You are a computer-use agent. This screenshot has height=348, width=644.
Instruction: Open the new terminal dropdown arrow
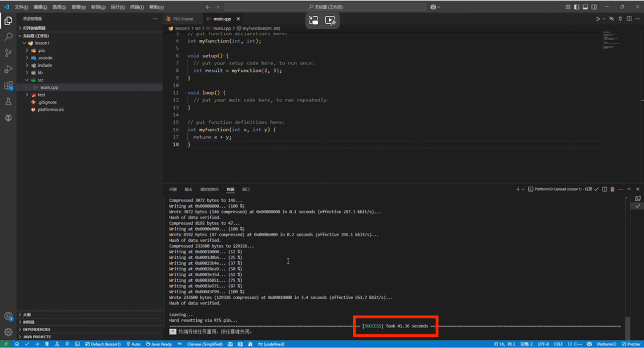[x=524, y=189]
